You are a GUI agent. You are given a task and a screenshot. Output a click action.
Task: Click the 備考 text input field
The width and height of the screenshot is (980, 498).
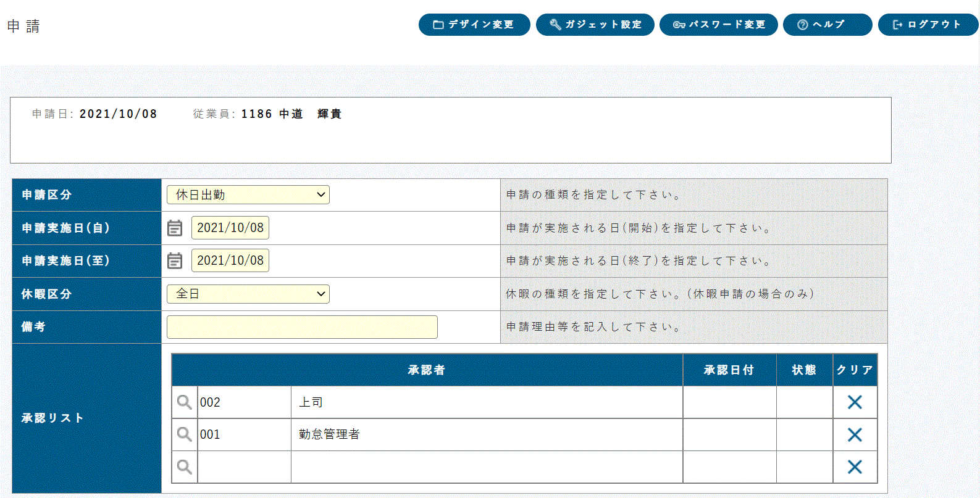pyautogui.click(x=302, y=327)
